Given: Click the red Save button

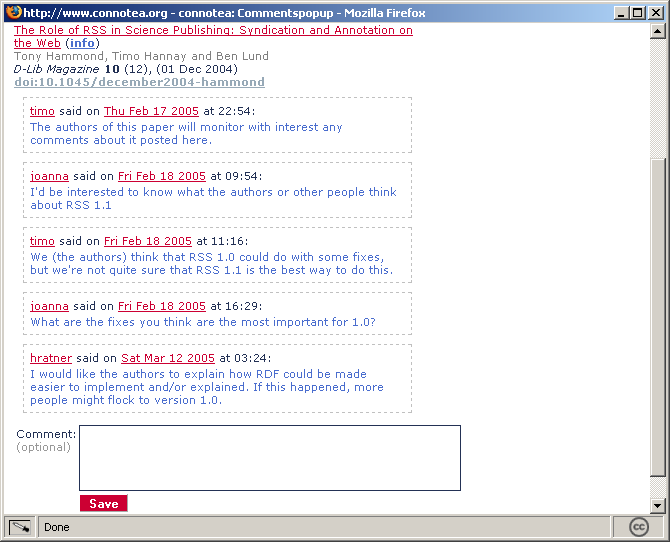Looking at the screenshot, I should coord(104,504).
